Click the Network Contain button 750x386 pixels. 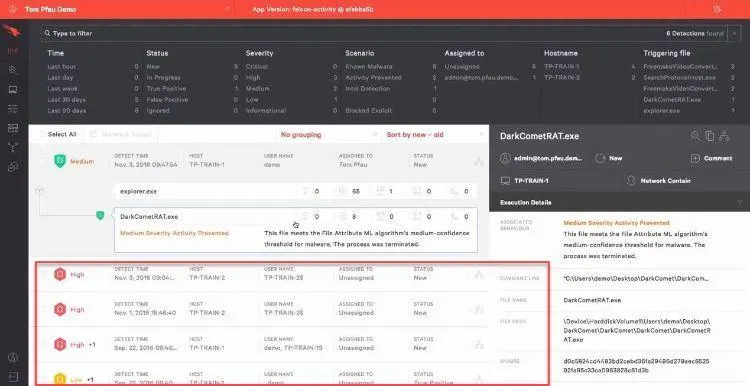(x=659, y=181)
